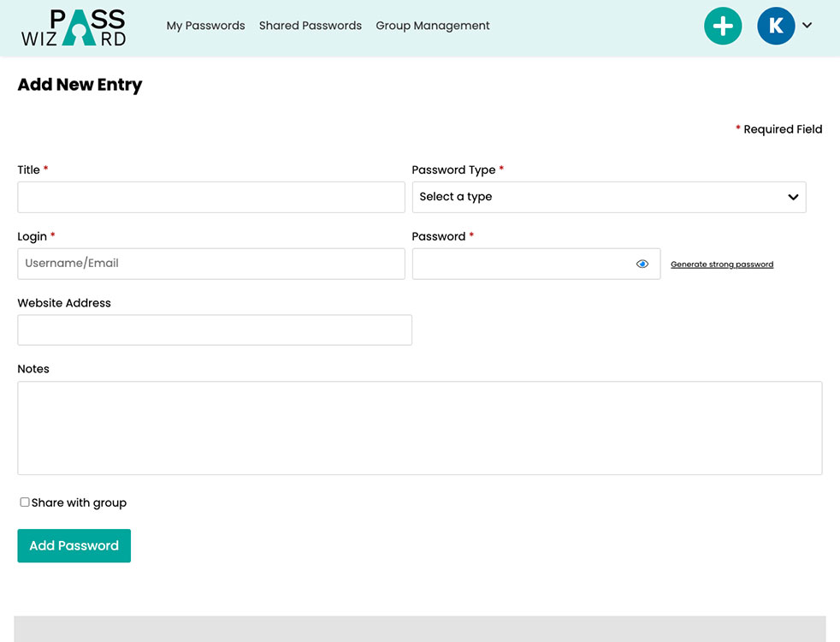The height and width of the screenshot is (642, 840).
Task: Focus the Title input field
Action: [x=211, y=197]
